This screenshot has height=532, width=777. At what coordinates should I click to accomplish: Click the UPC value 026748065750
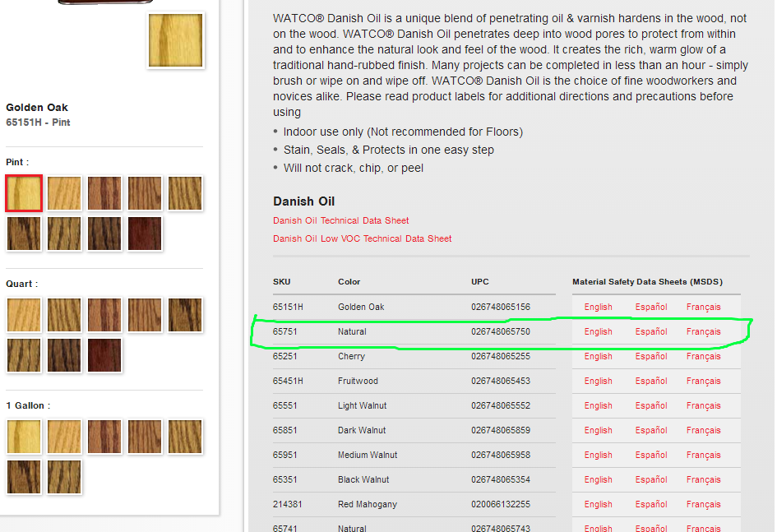(501, 332)
